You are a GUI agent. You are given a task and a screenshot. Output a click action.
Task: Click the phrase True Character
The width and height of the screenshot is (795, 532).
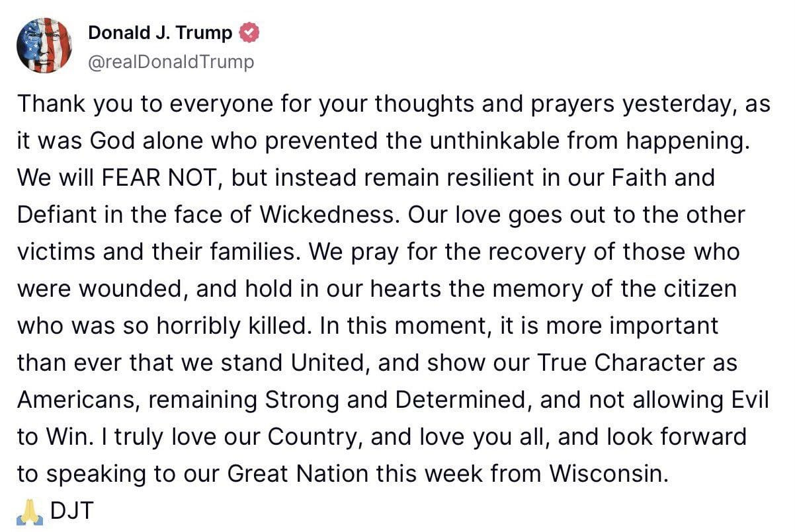618,363
